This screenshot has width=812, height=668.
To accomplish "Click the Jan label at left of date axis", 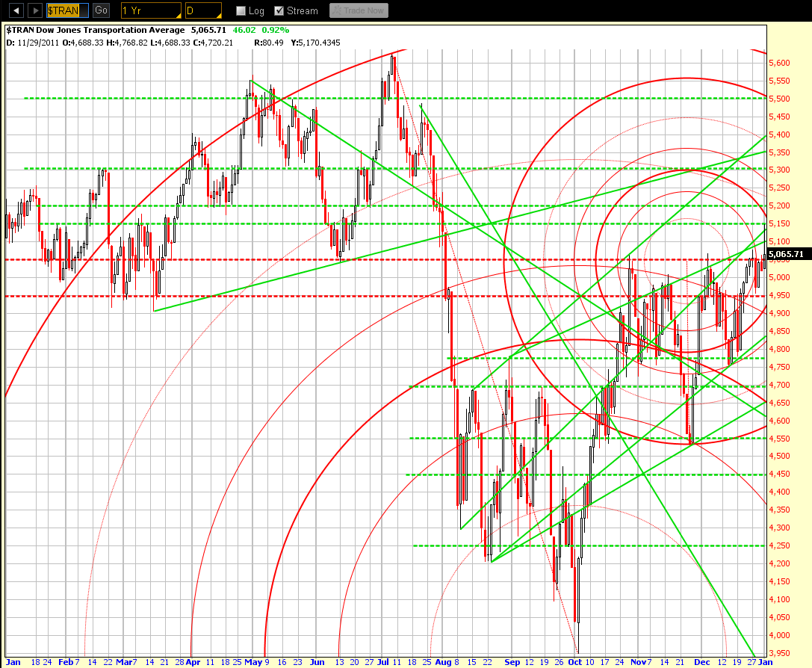I will pyautogui.click(x=13, y=662).
